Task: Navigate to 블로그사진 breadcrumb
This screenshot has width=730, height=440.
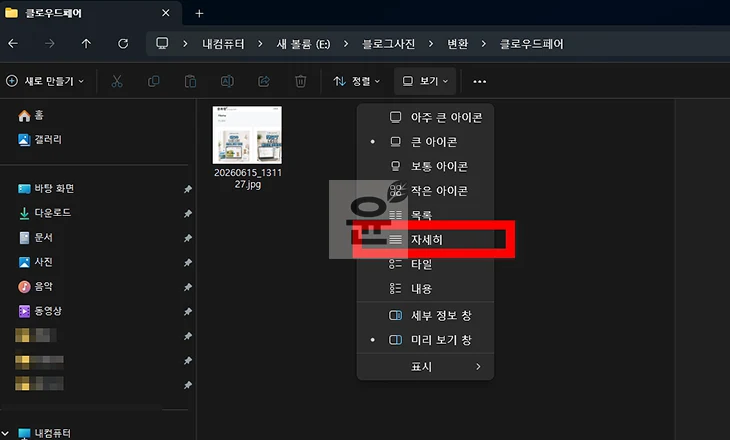Action: (388, 44)
